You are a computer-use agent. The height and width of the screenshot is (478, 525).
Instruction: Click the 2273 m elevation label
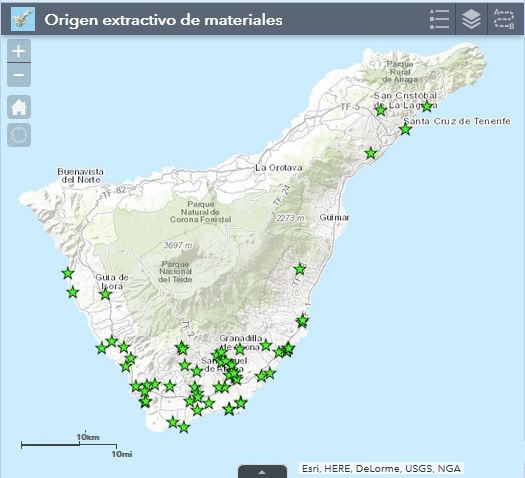point(290,218)
